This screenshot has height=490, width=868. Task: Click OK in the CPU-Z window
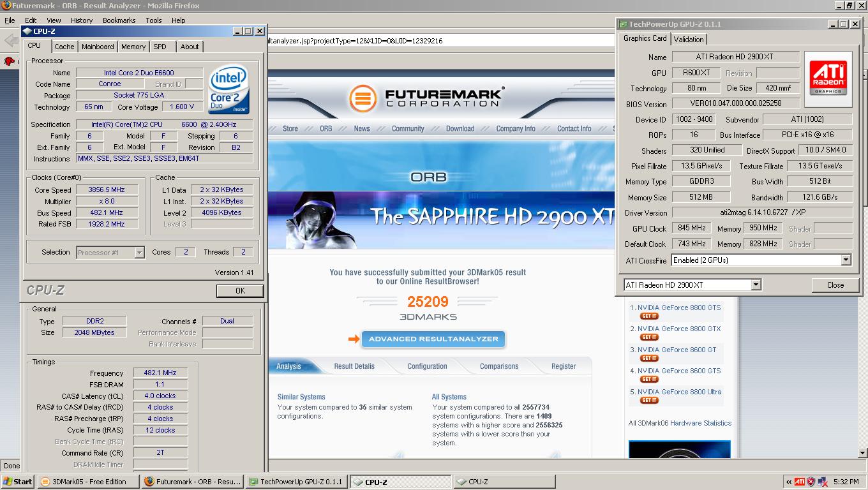pos(240,290)
